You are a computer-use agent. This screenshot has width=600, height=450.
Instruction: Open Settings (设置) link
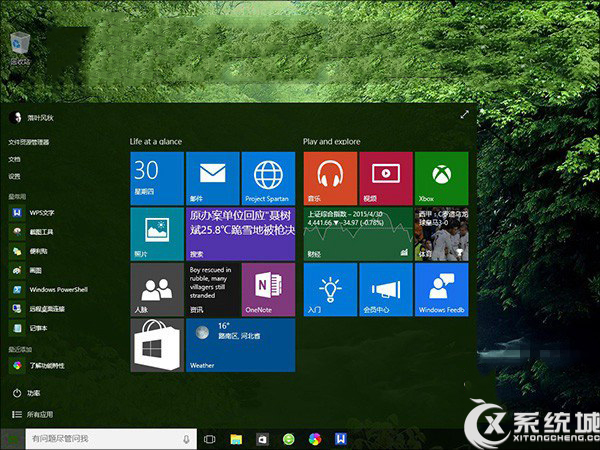(x=15, y=176)
